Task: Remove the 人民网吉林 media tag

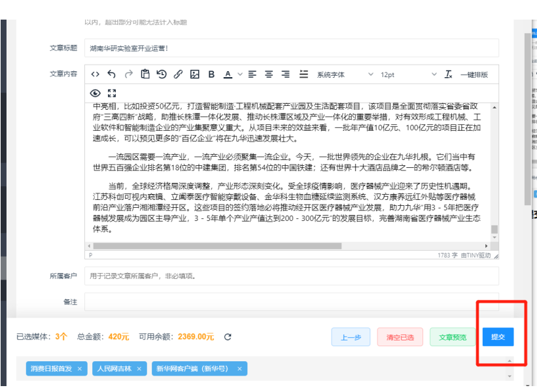Action: pyautogui.click(x=139, y=369)
